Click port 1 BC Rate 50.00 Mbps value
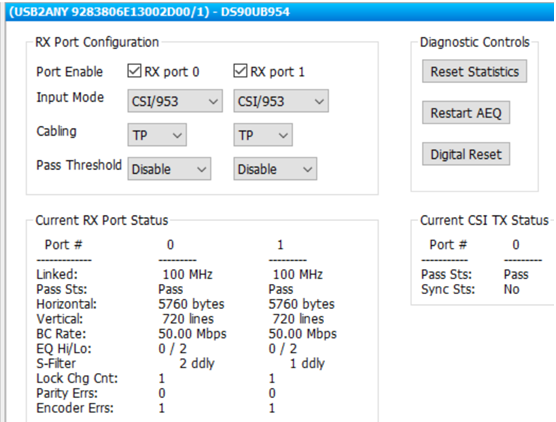Screen dimensions: 556x422 point(302,334)
